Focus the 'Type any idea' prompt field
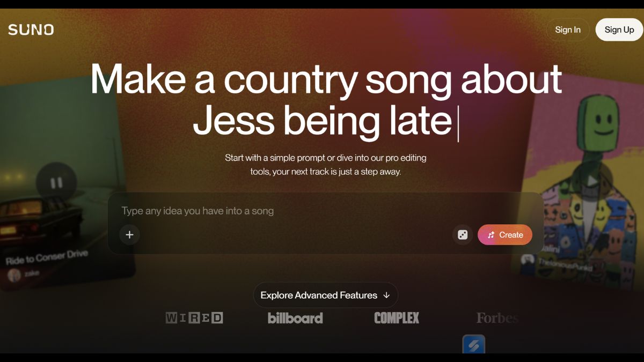 point(326,211)
